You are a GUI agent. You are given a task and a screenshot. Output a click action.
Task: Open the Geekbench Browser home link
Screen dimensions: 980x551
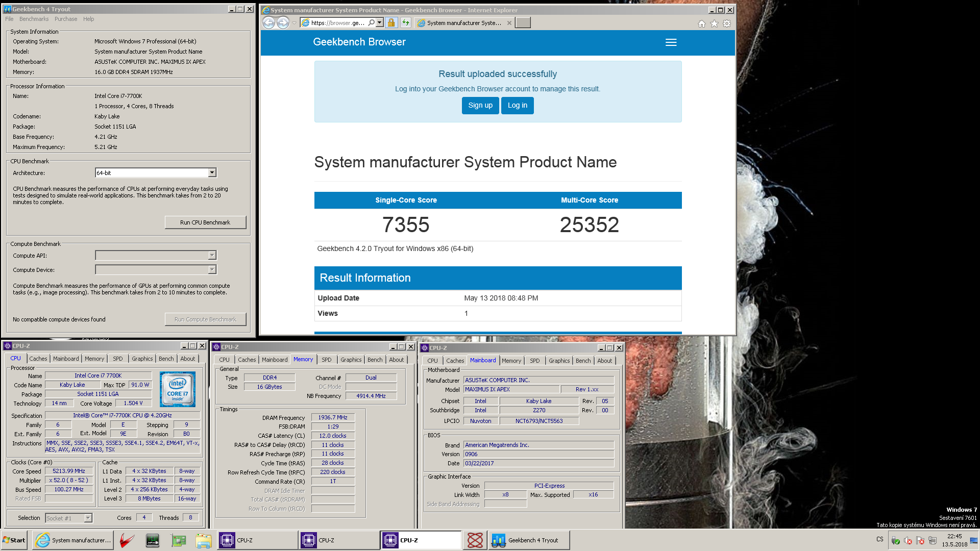[x=359, y=42]
